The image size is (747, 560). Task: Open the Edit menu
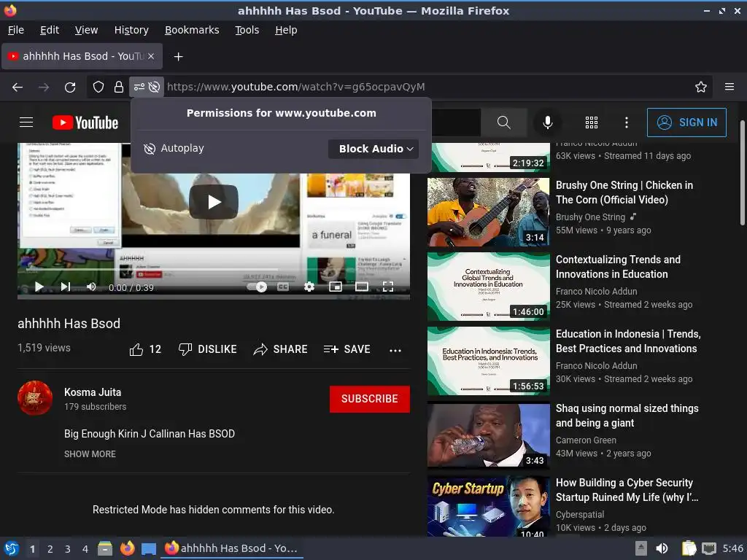(x=50, y=30)
